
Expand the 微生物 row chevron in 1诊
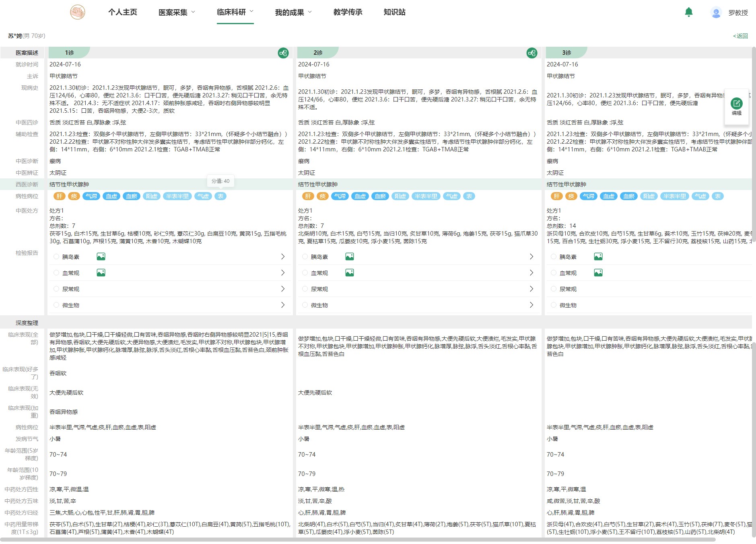click(283, 305)
